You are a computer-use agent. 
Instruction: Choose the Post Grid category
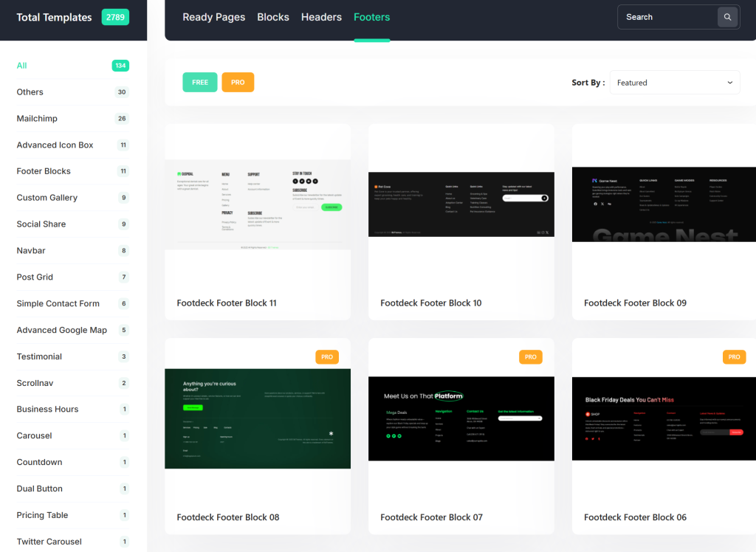[72, 277]
